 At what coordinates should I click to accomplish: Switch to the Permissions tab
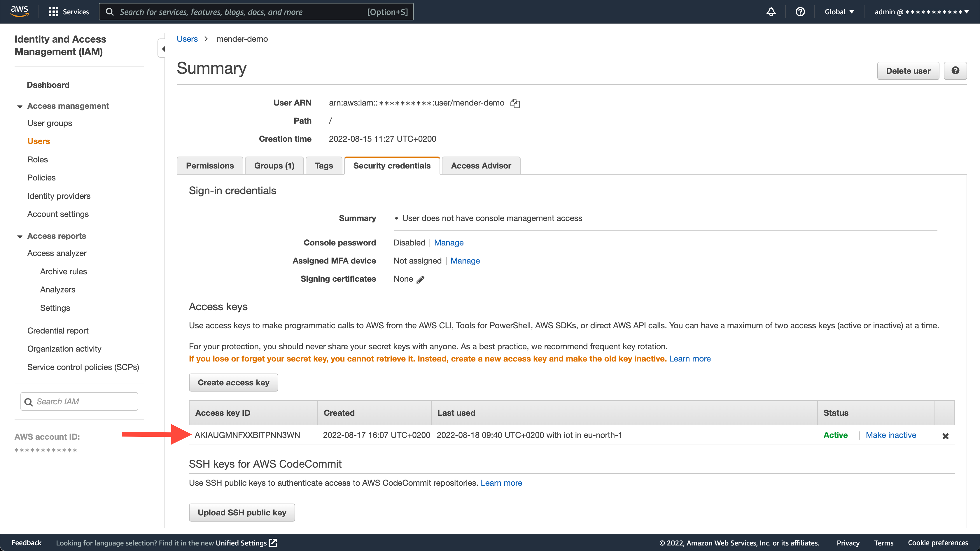pyautogui.click(x=210, y=166)
